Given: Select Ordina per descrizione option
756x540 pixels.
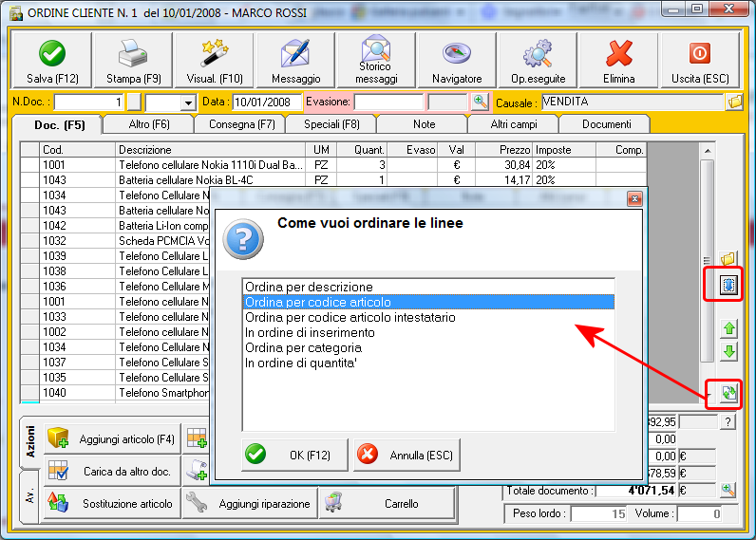Looking at the screenshot, I should [x=428, y=287].
